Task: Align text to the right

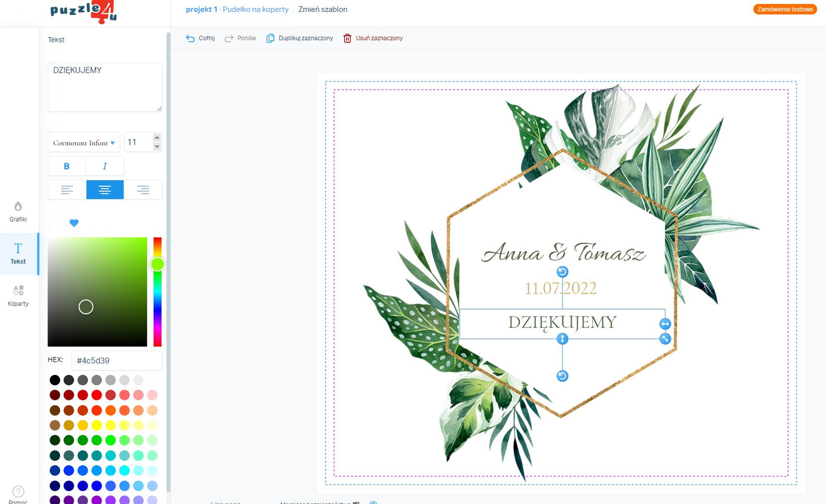Action: click(x=143, y=190)
